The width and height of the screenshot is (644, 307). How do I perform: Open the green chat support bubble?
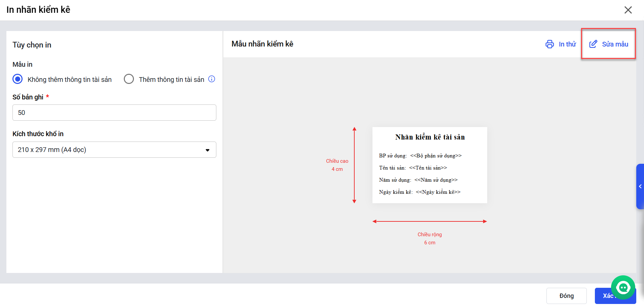[x=623, y=287]
